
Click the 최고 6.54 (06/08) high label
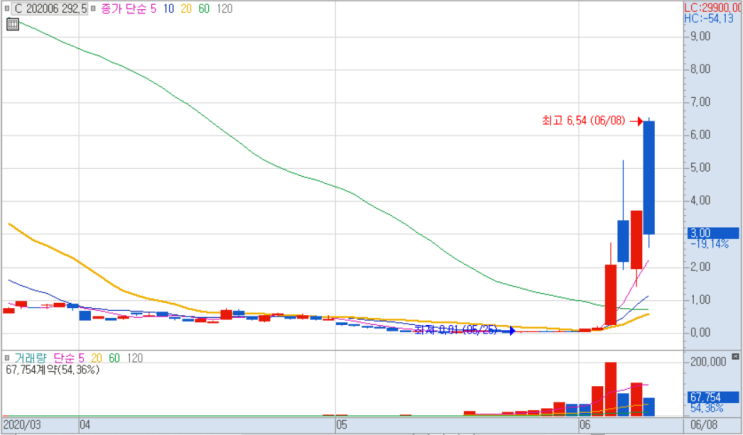pyautogui.click(x=584, y=120)
